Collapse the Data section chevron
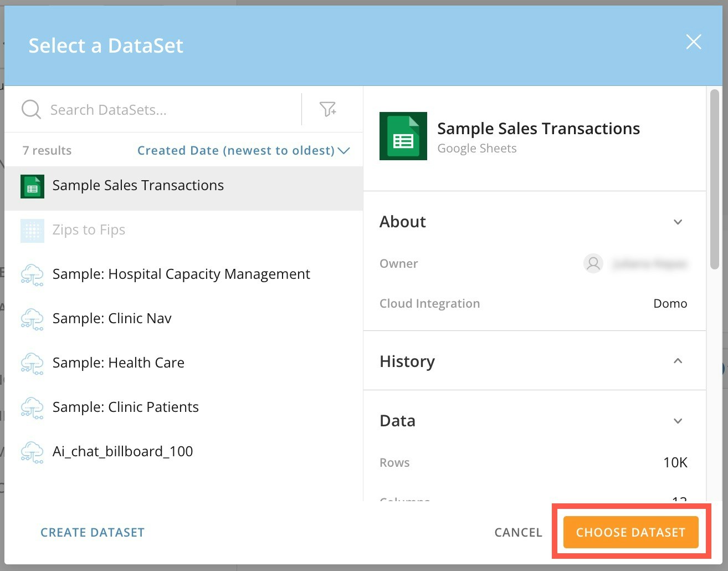The height and width of the screenshot is (571, 728). coord(678,421)
